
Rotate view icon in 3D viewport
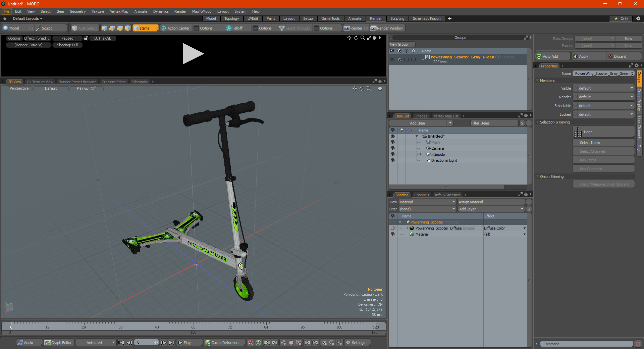(361, 89)
